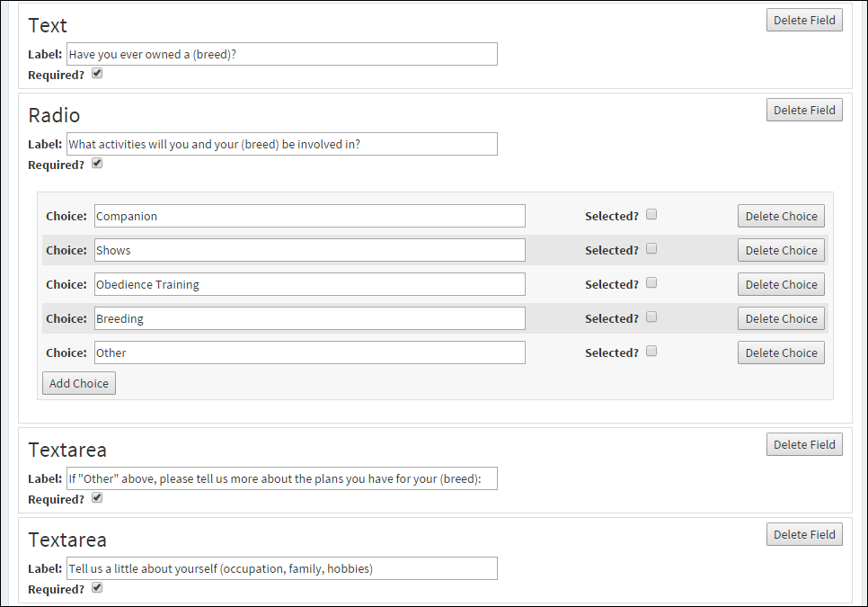The image size is (868, 607).
Task: Click the Companion choice text box
Action: [x=309, y=216]
